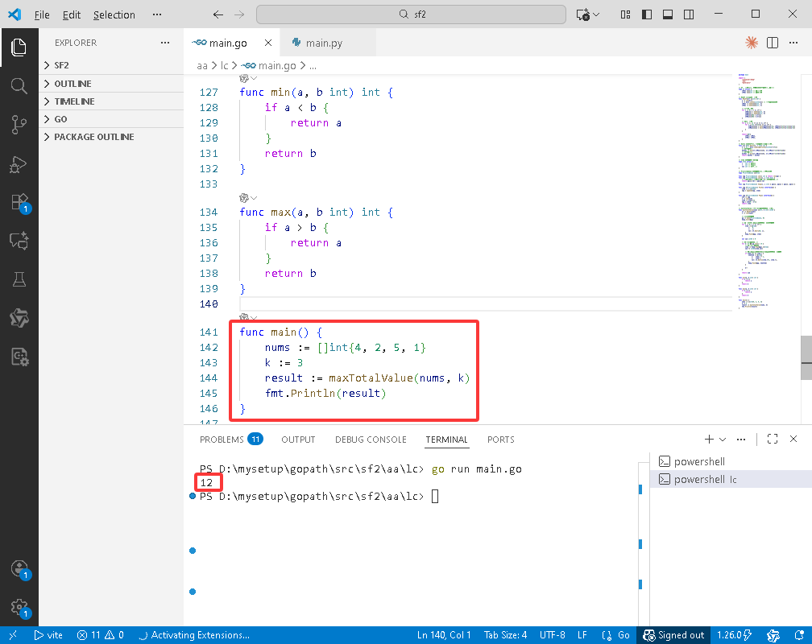812x644 pixels.
Task: Click the vite run button in status bar
Action: [x=48, y=635]
